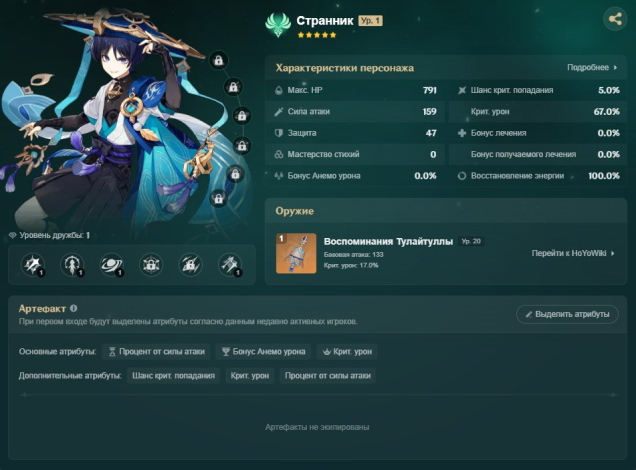This screenshot has height=470, width=636.
Task: Follow the Перейти к HoYoWiki link arrow
Action: pos(573,253)
